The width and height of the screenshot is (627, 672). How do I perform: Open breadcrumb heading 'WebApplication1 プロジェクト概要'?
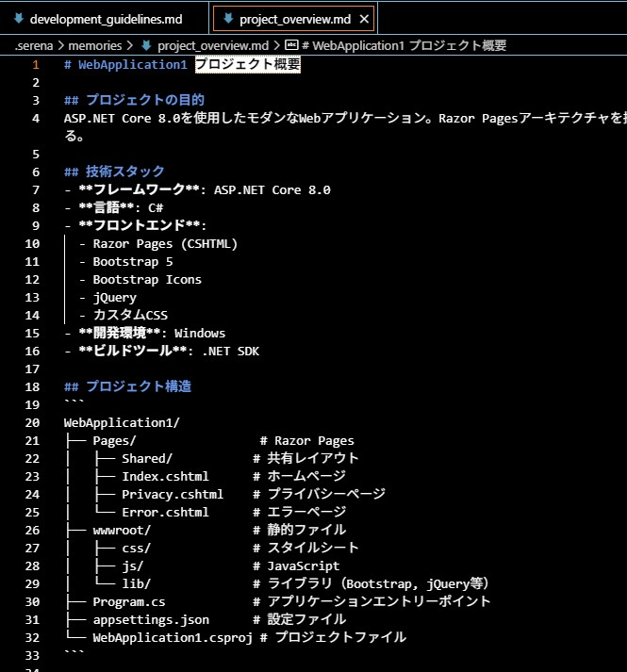[x=404, y=45]
